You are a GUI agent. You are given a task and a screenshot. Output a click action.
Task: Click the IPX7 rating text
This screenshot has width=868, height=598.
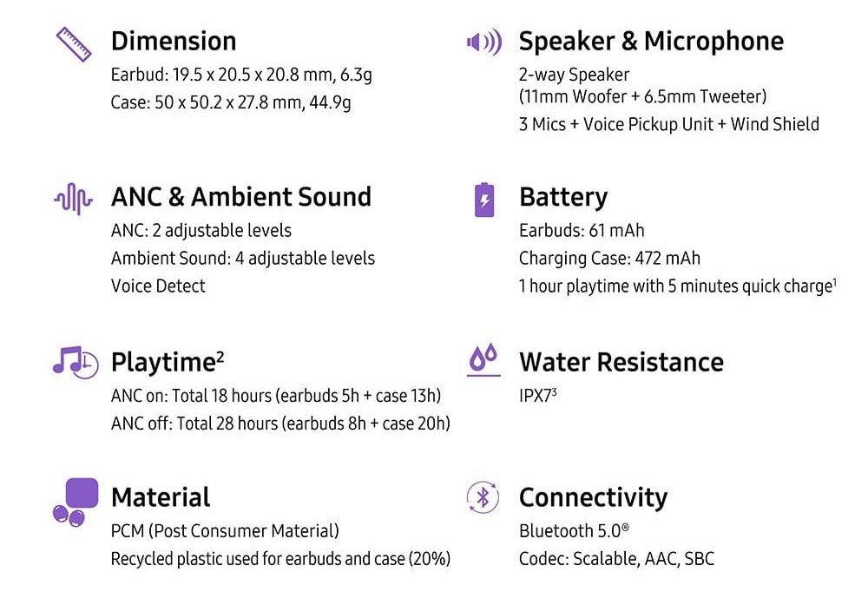click(537, 395)
